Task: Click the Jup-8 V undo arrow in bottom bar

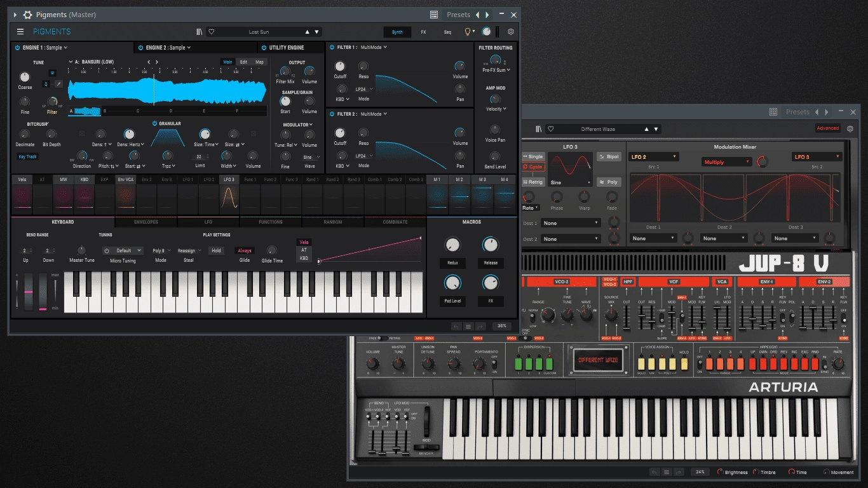Action: [654, 472]
